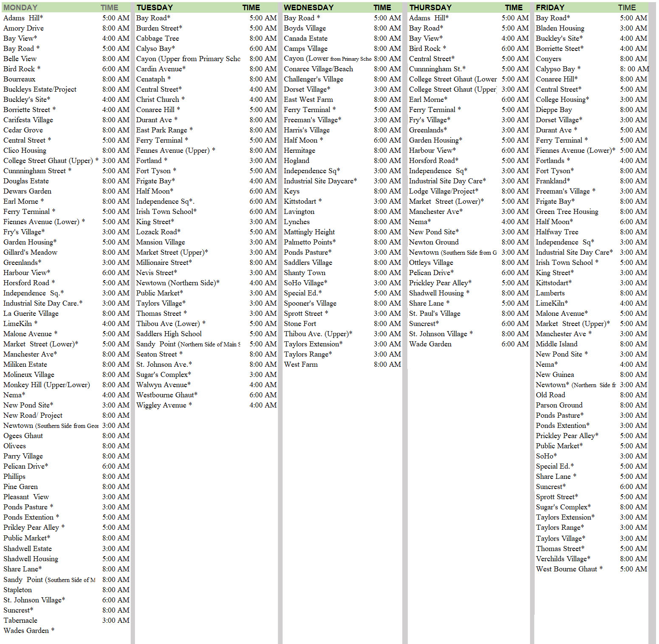Select Conaree Village/Beach cell
This screenshot has width=659, height=644.
(318, 69)
